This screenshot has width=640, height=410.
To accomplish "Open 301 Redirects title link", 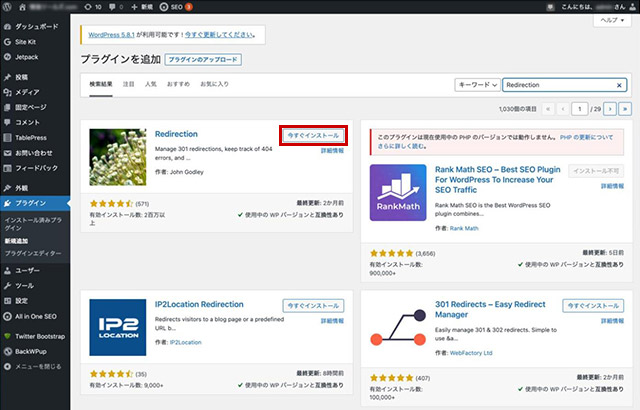I will coord(490,309).
